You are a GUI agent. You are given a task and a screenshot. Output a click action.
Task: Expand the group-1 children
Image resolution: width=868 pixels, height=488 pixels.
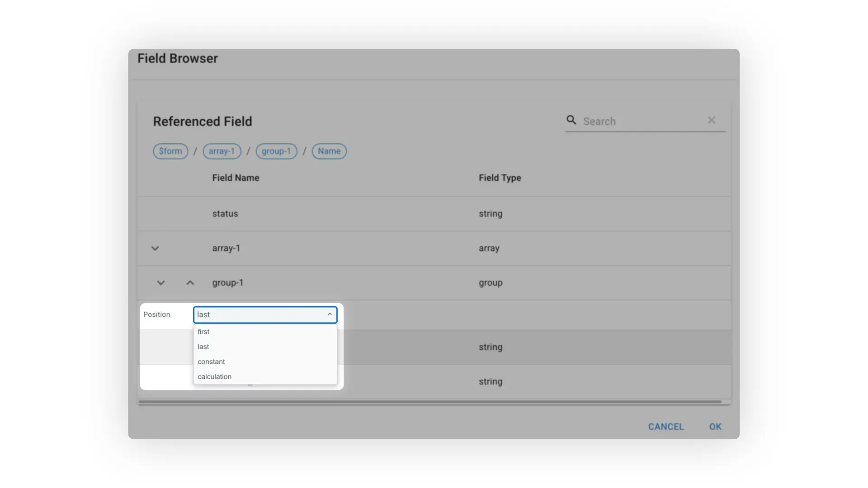point(160,282)
